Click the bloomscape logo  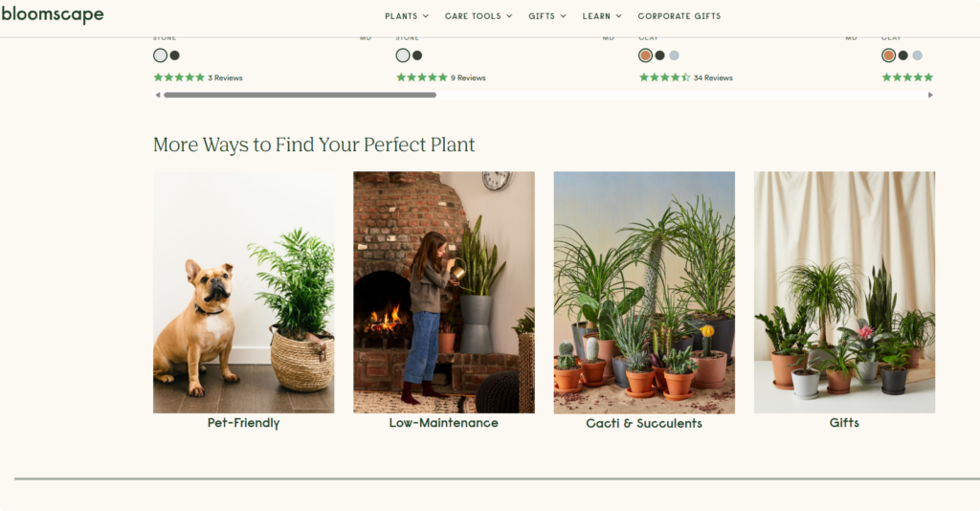pos(53,14)
